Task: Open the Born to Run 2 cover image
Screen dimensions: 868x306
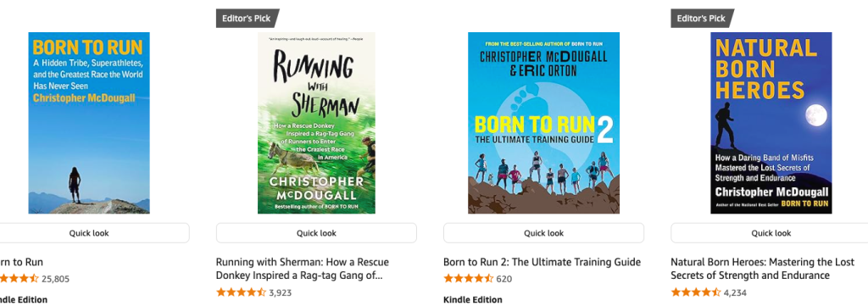Action: tap(543, 123)
